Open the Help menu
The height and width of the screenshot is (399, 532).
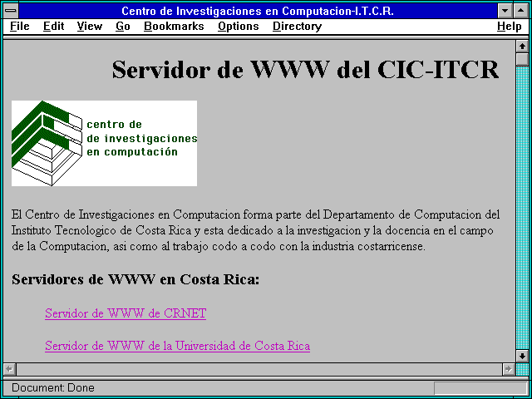(x=510, y=27)
